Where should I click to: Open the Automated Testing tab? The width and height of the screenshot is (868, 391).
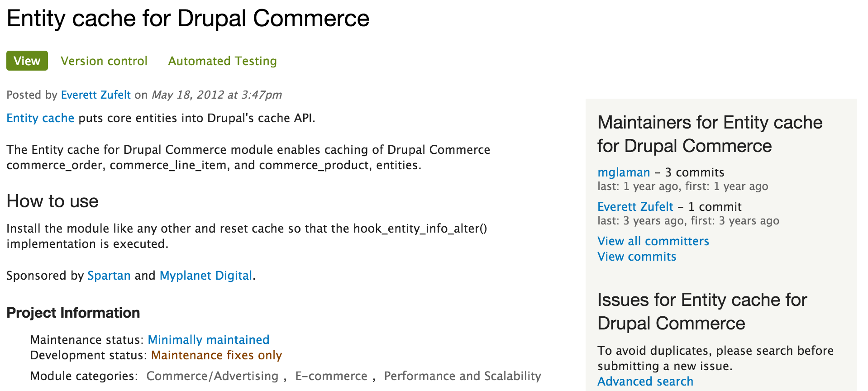[x=222, y=61]
